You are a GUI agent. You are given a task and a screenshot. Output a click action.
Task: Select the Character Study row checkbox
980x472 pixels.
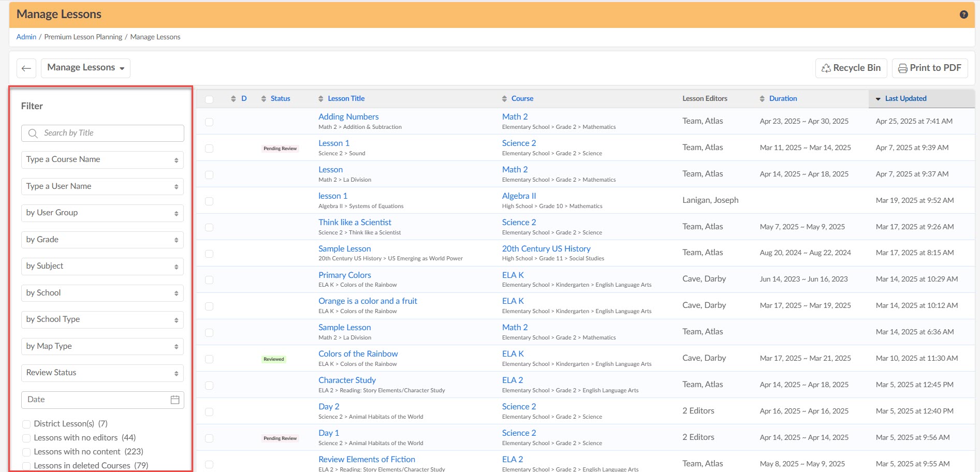pos(209,386)
